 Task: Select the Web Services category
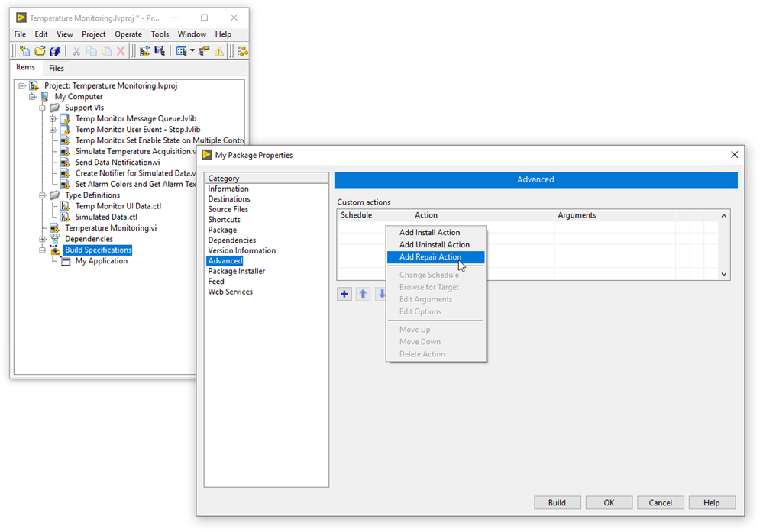coord(230,292)
